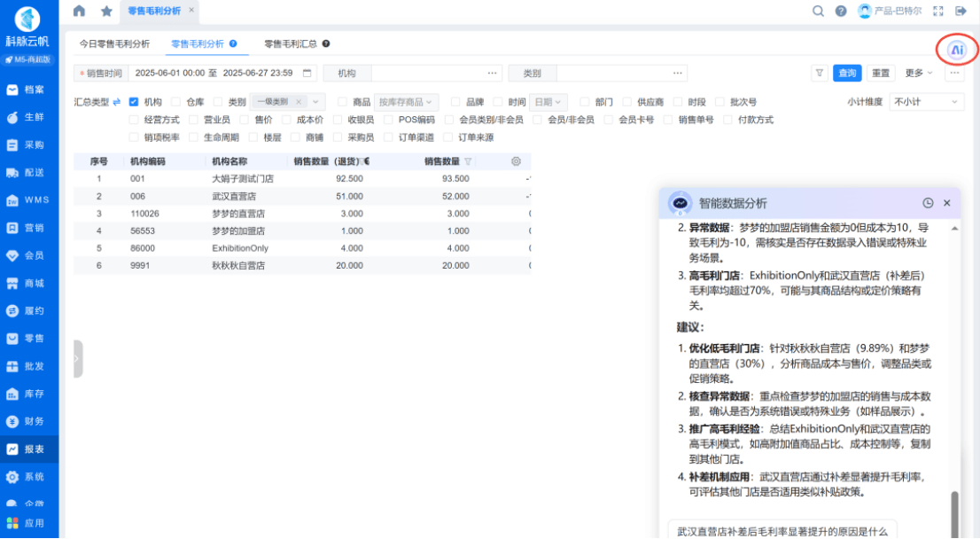Screen dimensions: 980x539
Task: Expand the 更多 options dropdown
Action: 918,74
